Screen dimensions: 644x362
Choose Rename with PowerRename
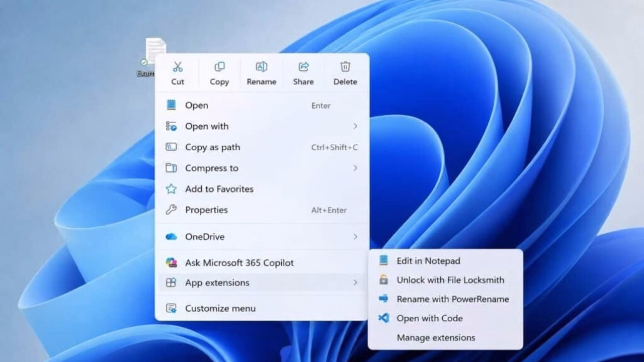[445, 299]
